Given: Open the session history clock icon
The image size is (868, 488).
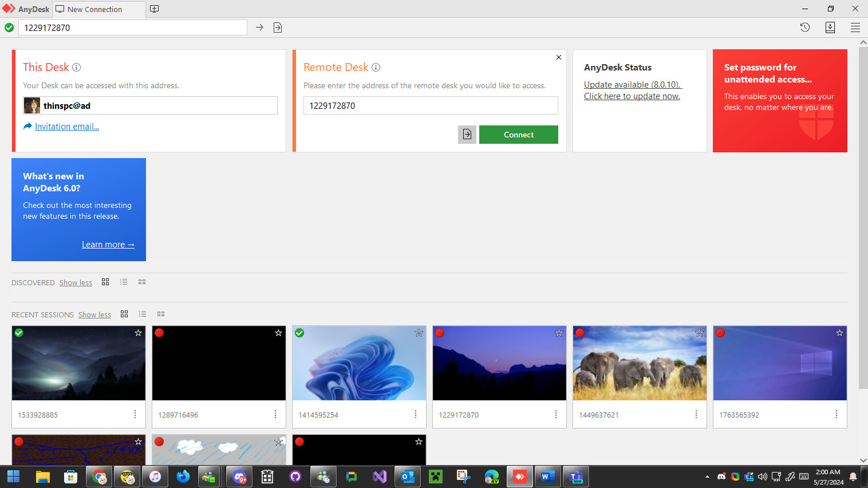Looking at the screenshot, I should tap(804, 27).
